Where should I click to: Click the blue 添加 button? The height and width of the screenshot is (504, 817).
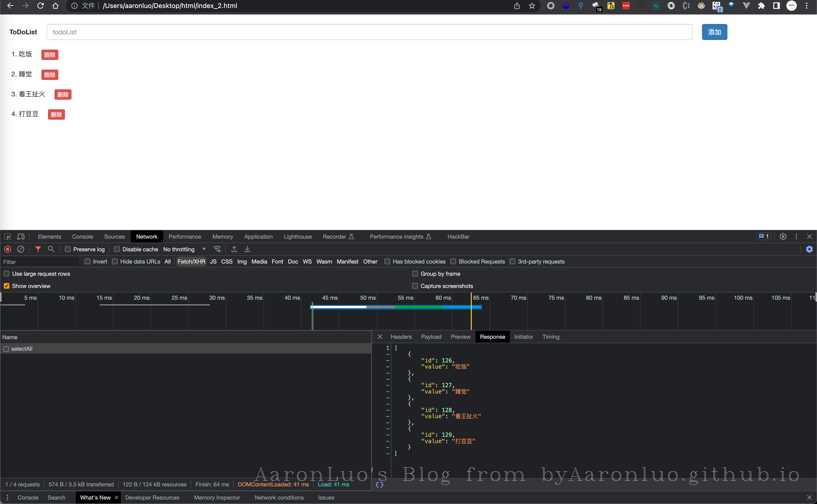pos(714,32)
